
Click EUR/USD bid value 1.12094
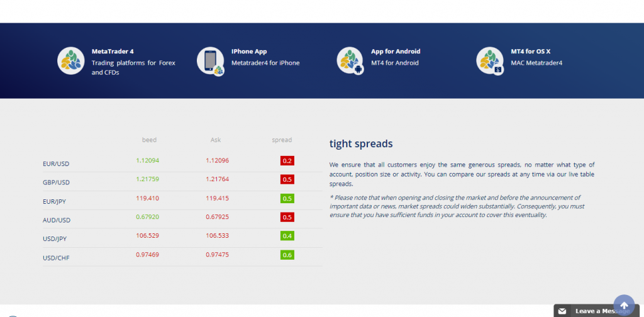click(147, 160)
